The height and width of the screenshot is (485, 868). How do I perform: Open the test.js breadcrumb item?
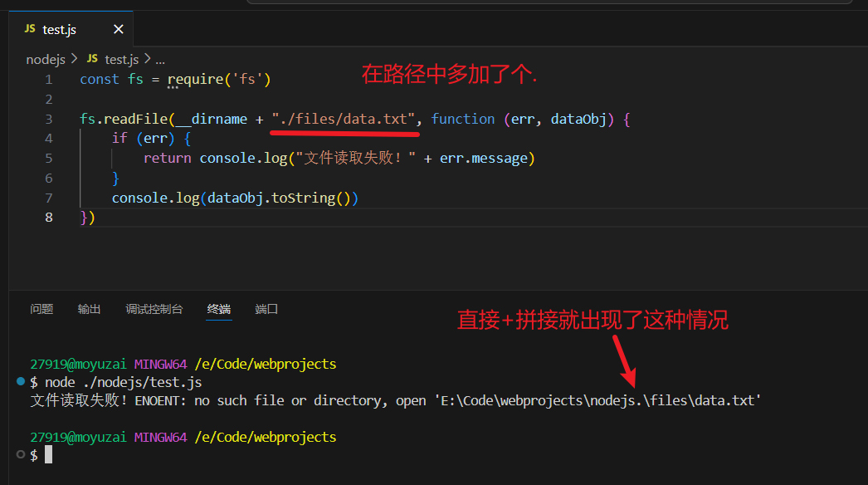pos(122,59)
